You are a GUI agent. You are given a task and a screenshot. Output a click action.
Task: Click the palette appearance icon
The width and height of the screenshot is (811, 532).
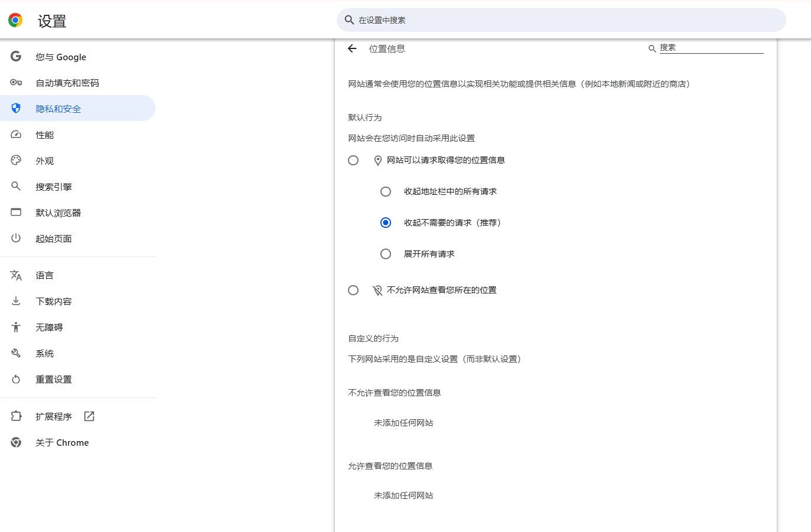tap(16, 161)
